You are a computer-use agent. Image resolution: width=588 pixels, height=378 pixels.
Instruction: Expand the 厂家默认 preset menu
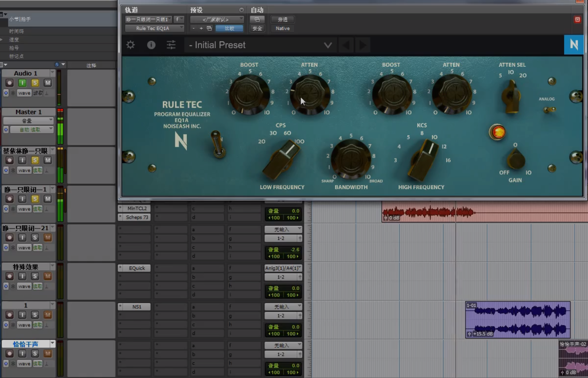[217, 19]
